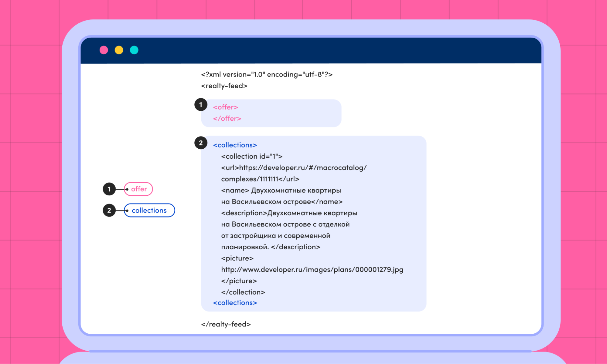Viewport: 607px width, 364px height.
Task: Click badge 1 beside offer code block
Action: point(201,105)
